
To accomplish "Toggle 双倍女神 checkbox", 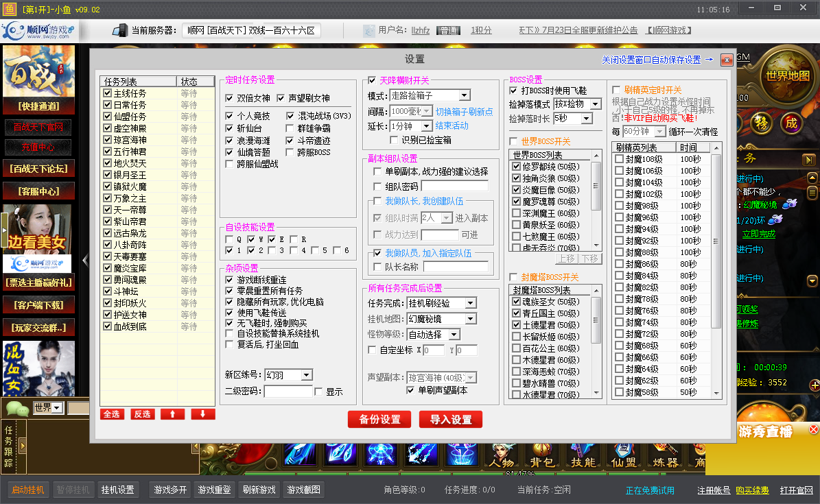I will pyautogui.click(x=229, y=98).
